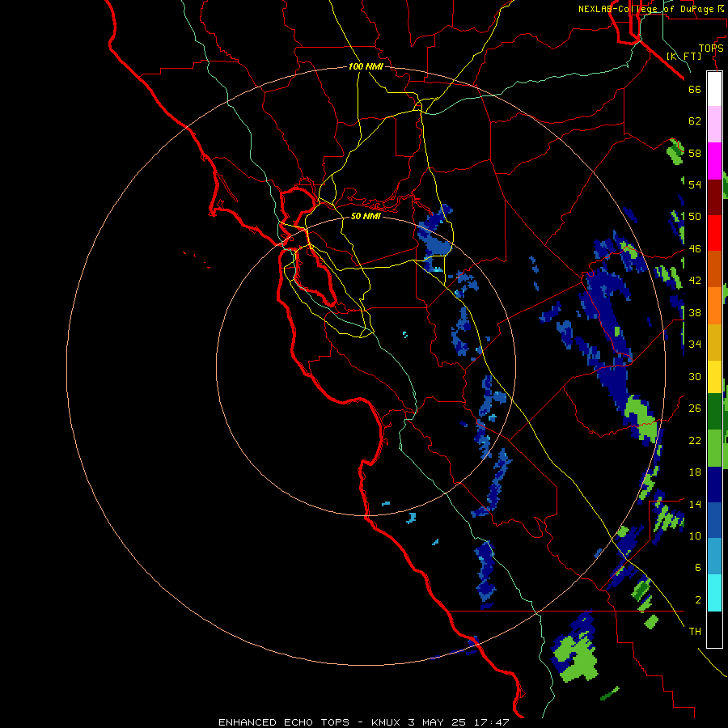The width and height of the screenshot is (728, 728).
Task: Click the medium blue legend swatch near 10
Action: [714, 521]
